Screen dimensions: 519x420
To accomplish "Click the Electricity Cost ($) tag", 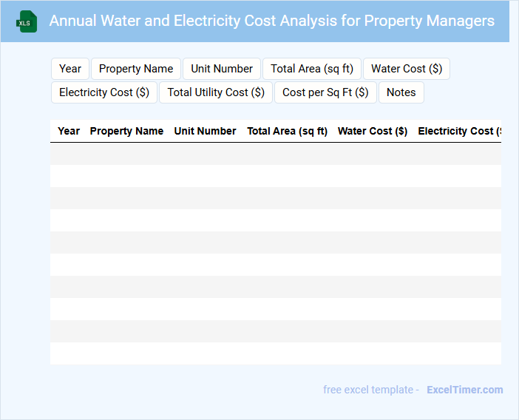I will (104, 92).
